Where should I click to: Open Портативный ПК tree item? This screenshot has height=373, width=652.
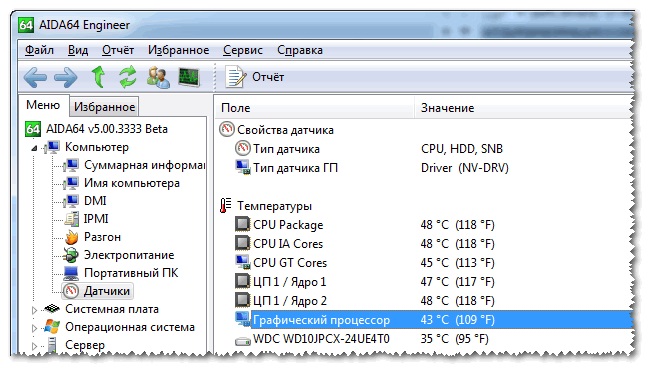[x=131, y=273]
